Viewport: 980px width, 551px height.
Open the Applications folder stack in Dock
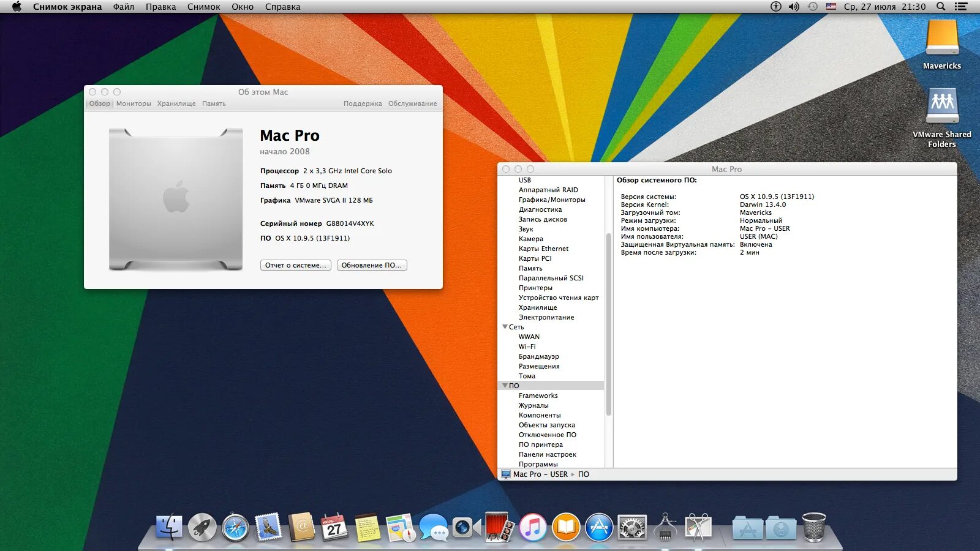pos(748,528)
